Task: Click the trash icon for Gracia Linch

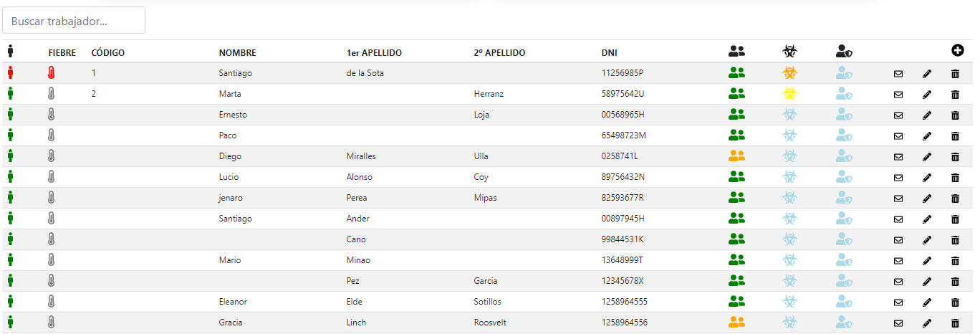Action: tap(955, 323)
